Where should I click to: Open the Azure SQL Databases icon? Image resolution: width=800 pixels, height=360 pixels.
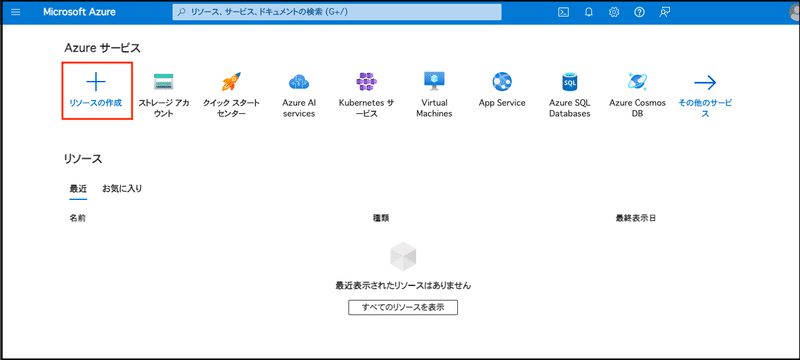[x=569, y=82]
